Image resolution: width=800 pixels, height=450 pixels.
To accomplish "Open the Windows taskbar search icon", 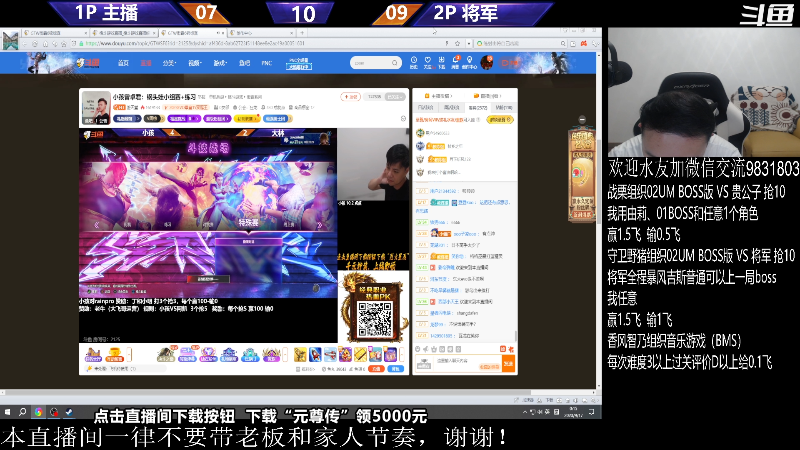I will (x=22, y=412).
